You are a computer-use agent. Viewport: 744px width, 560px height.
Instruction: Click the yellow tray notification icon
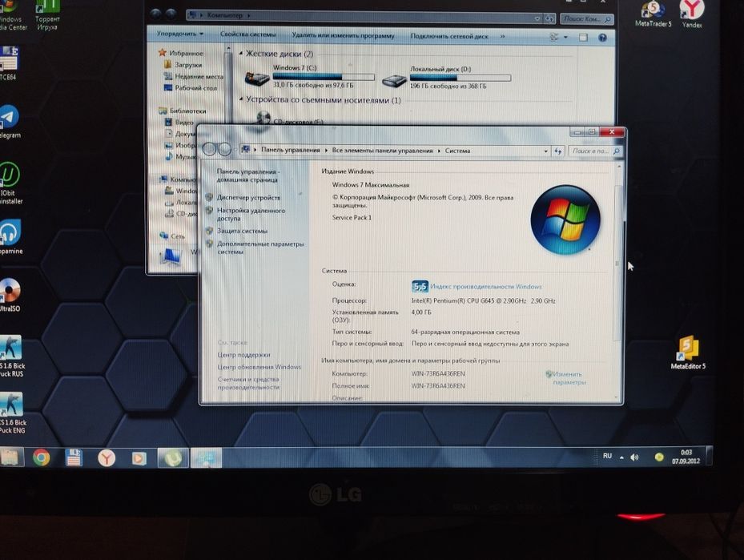tap(658, 457)
